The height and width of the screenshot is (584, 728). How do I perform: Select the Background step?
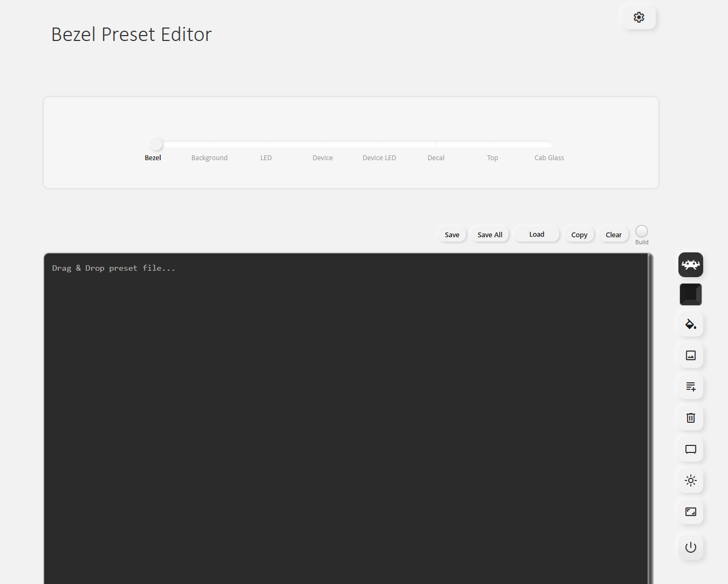click(x=209, y=157)
